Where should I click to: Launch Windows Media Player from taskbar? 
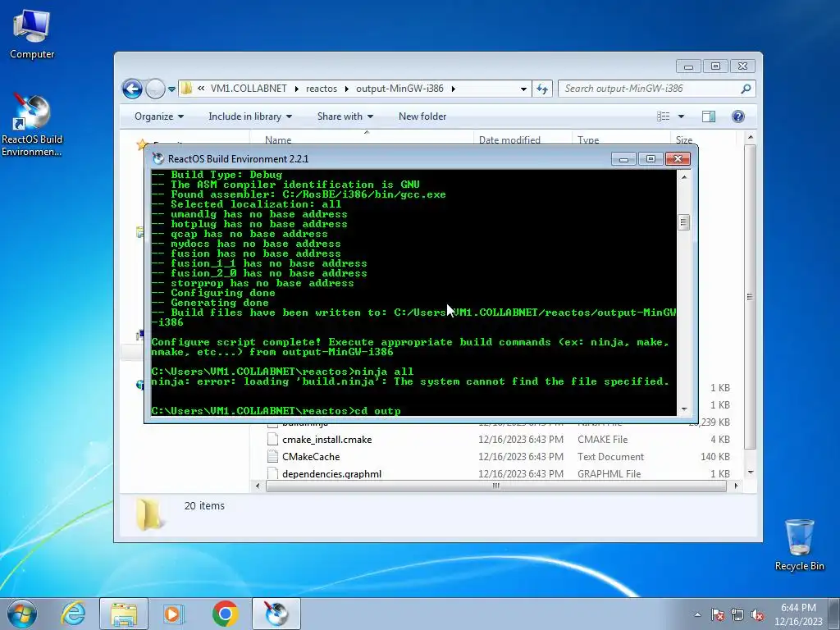coord(174,614)
